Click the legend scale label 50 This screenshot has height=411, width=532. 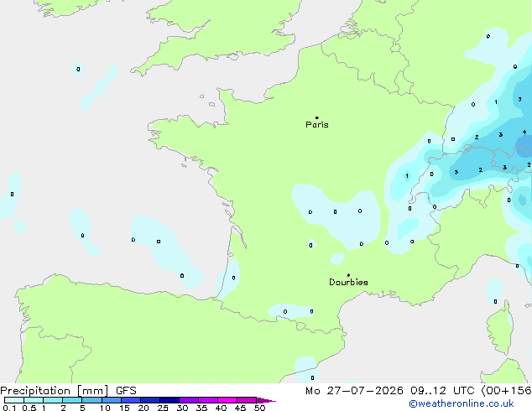(259, 408)
